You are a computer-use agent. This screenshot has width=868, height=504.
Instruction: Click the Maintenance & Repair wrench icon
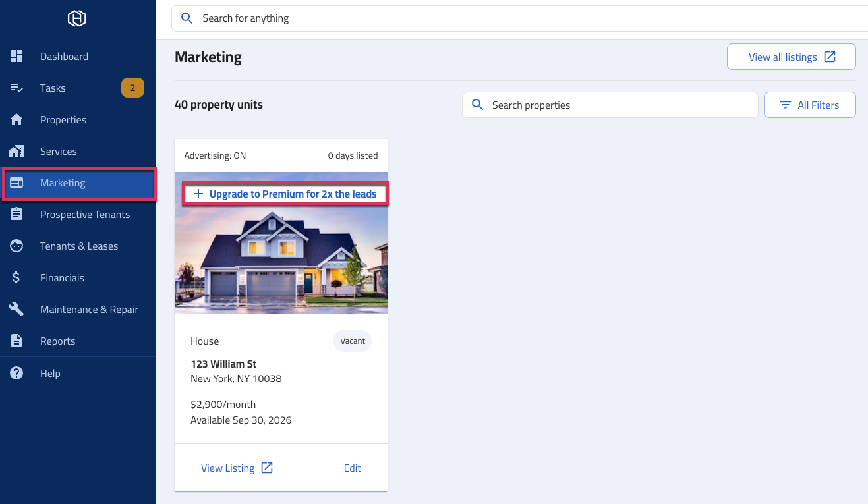coord(16,309)
